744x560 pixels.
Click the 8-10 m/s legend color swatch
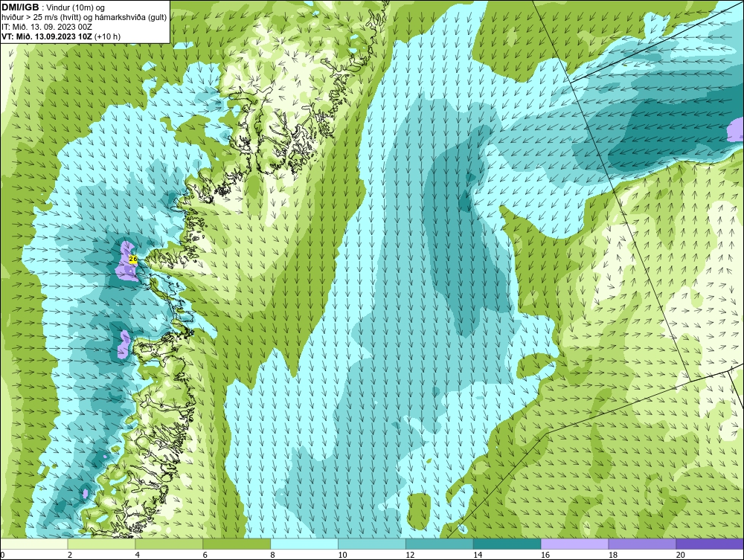coord(304,544)
